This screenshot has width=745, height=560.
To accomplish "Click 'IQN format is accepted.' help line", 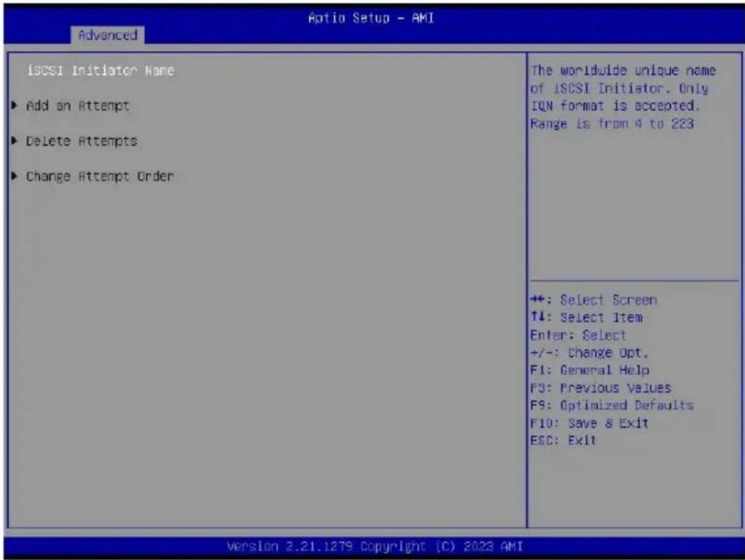I will pyautogui.click(x=615, y=105).
